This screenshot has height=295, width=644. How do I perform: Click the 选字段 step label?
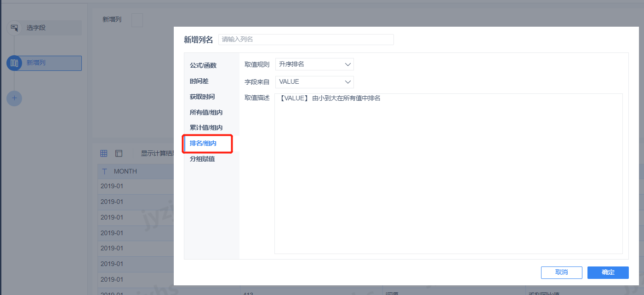pos(36,28)
